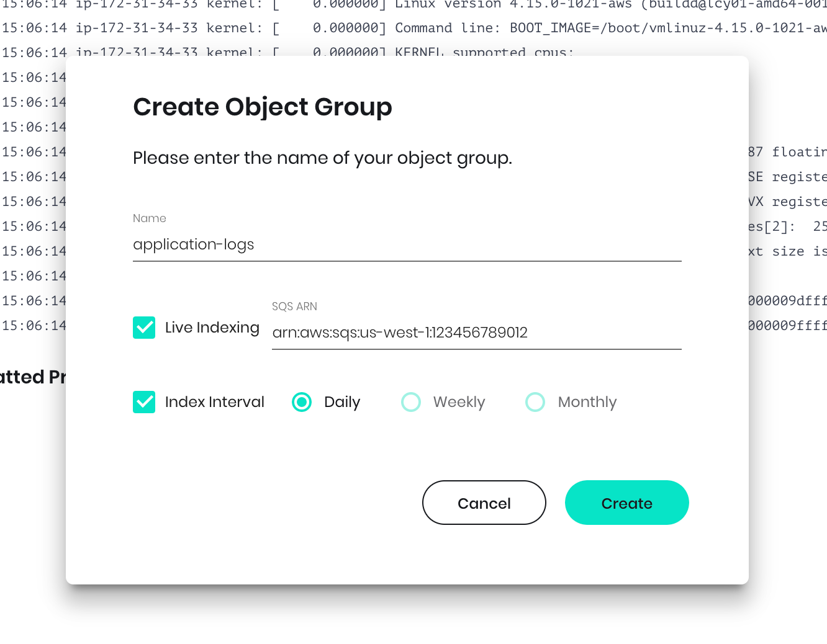Click the 'Name' field label
Image resolution: width=827 pixels, height=644 pixels.
coord(150,218)
